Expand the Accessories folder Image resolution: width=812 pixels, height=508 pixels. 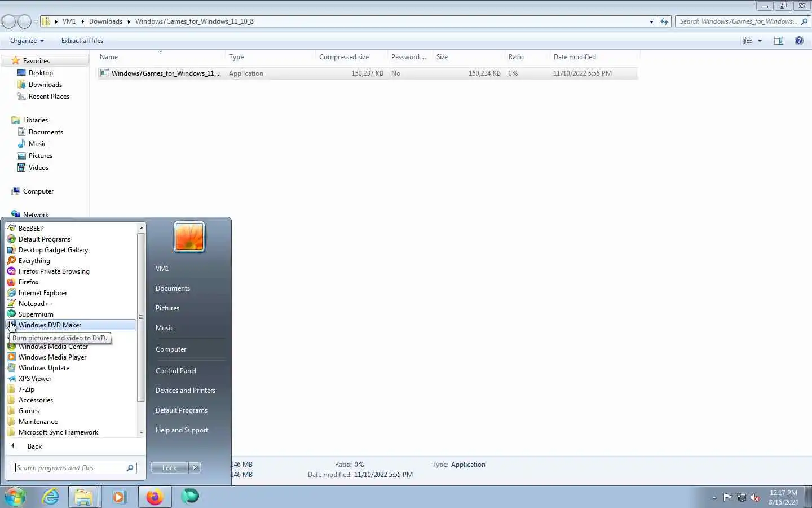pos(36,400)
